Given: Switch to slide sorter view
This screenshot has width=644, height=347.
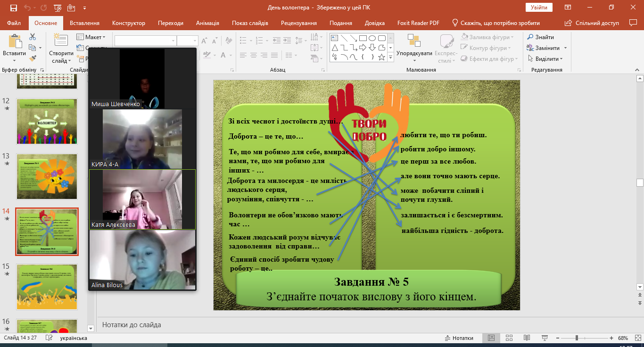Looking at the screenshot, I should (508, 338).
